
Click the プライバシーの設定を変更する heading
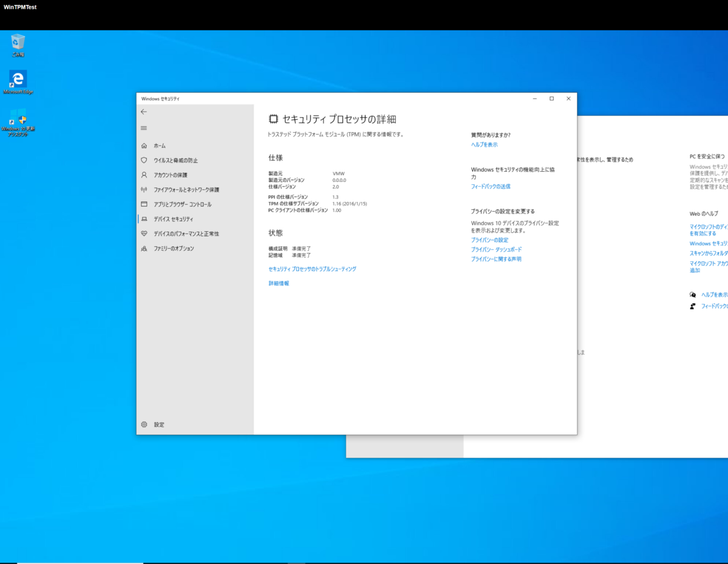tap(503, 211)
